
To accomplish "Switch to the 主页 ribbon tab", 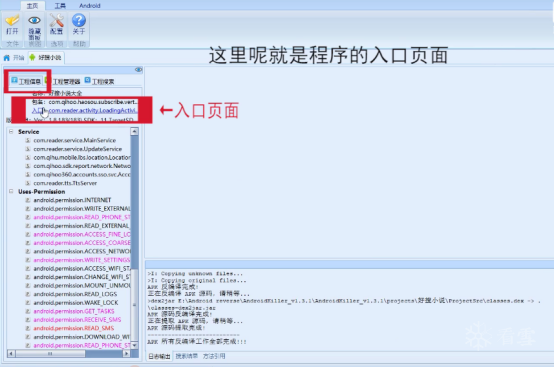I will pos(33,6).
